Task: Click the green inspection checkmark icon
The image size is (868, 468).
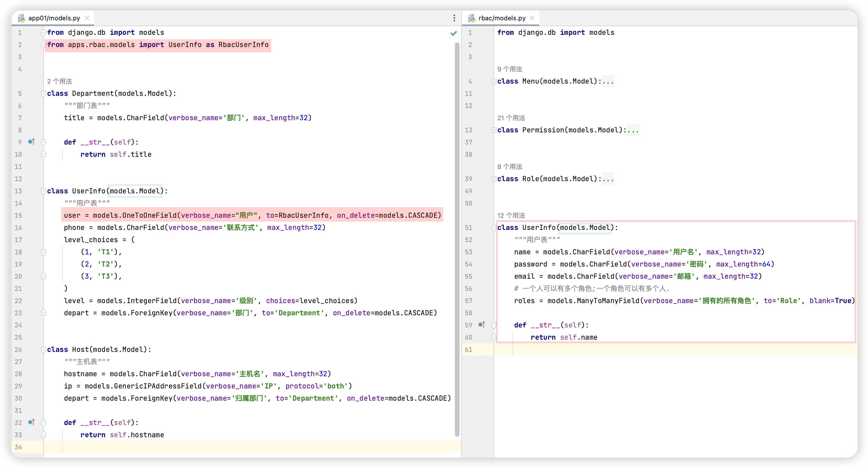Action: pos(453,33)
